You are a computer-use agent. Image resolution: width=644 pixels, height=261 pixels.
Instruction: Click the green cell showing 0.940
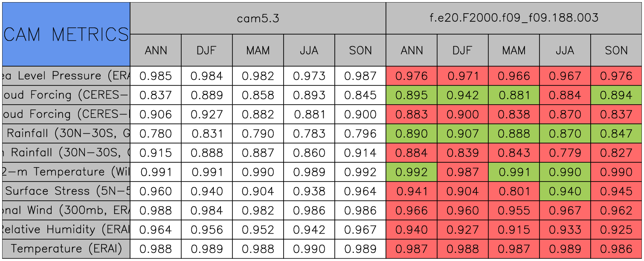click(565, 191)
